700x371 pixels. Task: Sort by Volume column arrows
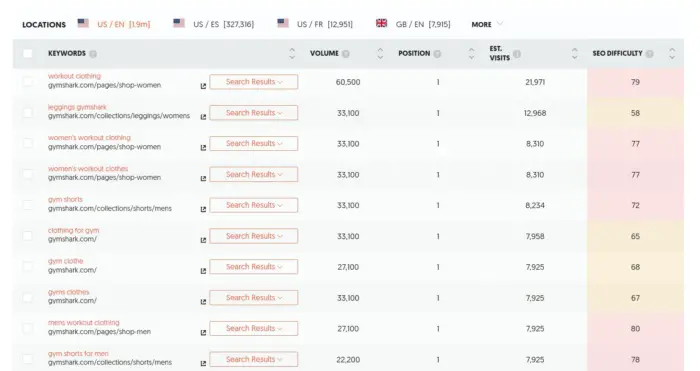click(380, 54)
